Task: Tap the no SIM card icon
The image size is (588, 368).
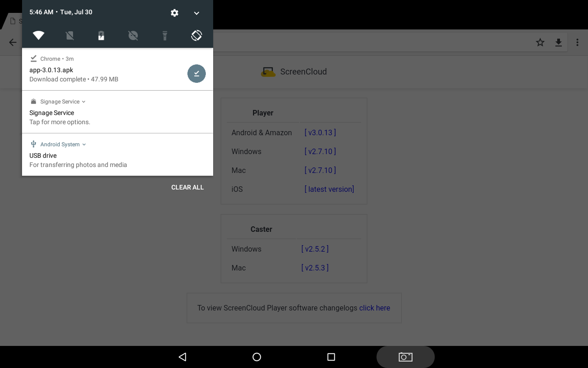Action: pyautogui.click(x=70, y=35)
